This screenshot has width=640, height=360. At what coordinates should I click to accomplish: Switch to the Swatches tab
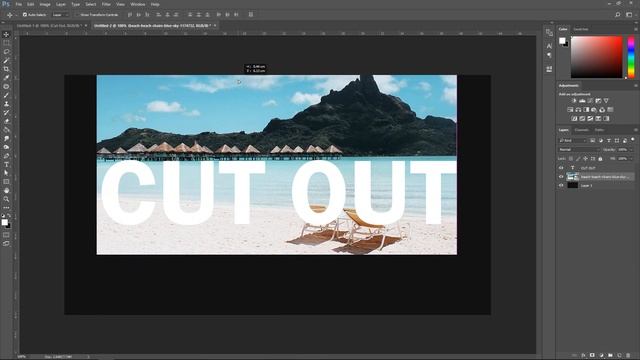581,29
